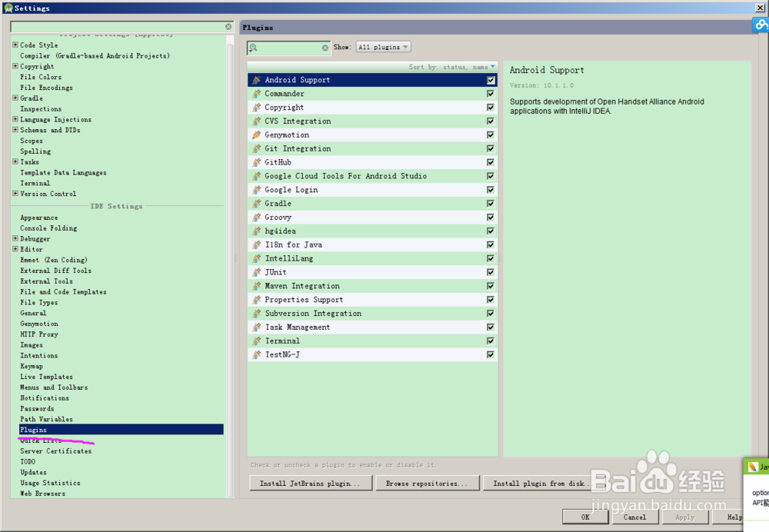Open the Updates settings page
Screen dimensions: 769x532
click(33, 472)
